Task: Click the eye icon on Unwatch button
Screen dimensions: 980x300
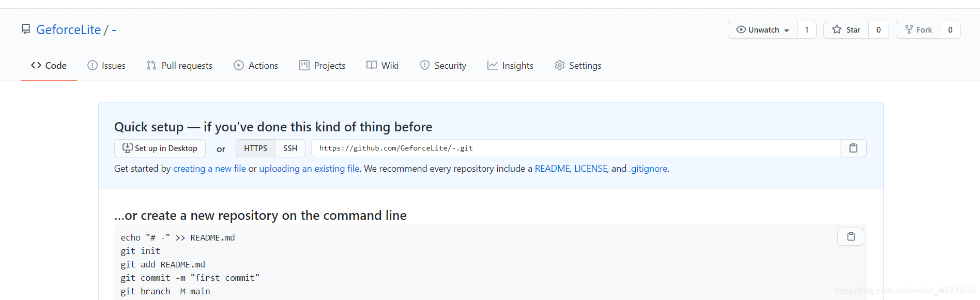Action: click(741, 29)
